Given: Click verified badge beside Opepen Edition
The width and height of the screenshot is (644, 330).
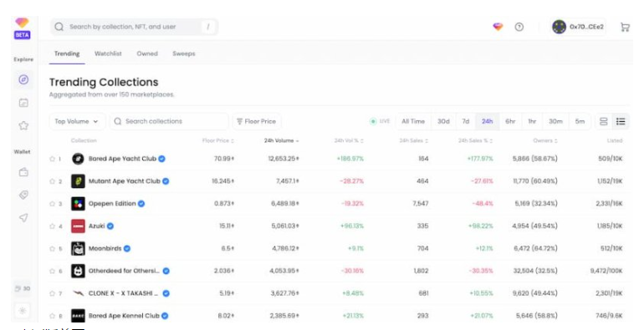Looking at the screenshot, I should click(x=141, y=204).
